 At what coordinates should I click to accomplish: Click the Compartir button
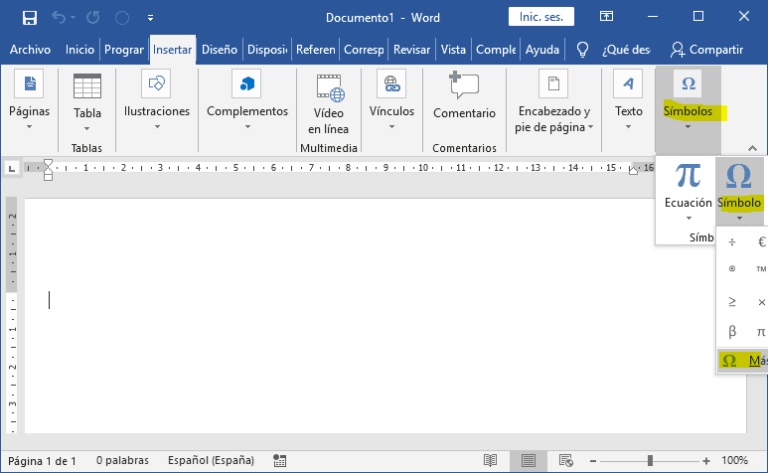pyautogui.click(x=707, y=49)
